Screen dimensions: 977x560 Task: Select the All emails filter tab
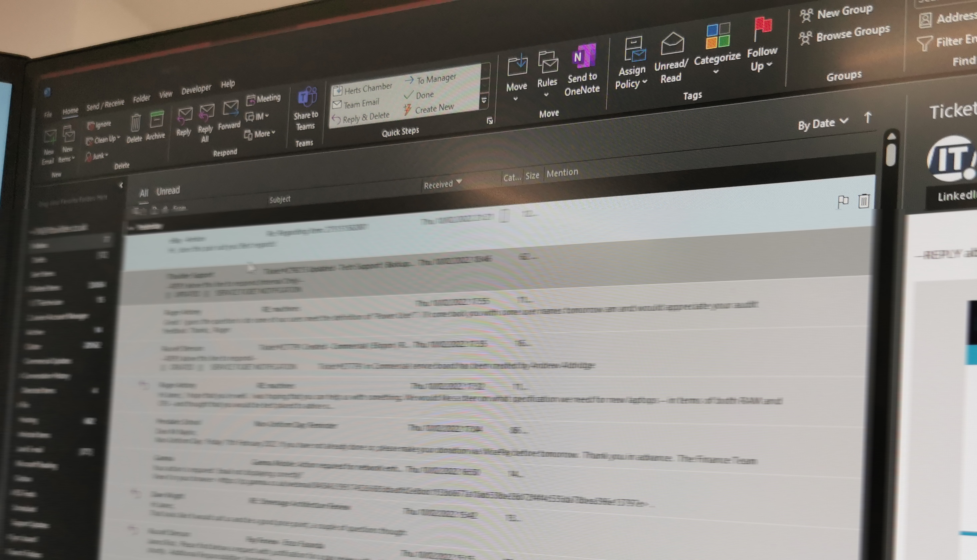143,191
